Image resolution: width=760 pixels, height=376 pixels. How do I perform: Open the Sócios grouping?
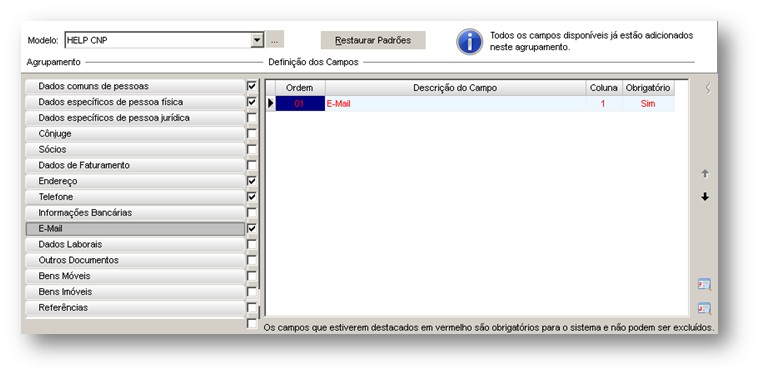(x=135, y=149)
